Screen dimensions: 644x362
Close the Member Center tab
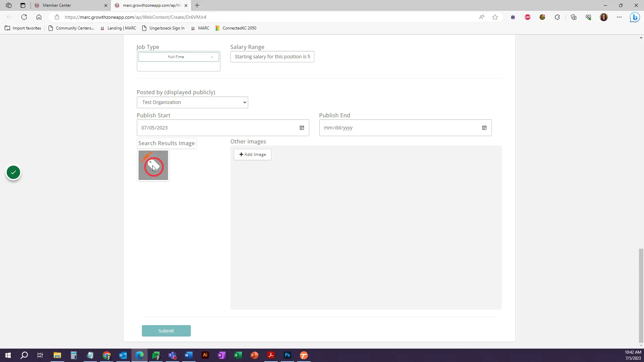tap(106, 5)
